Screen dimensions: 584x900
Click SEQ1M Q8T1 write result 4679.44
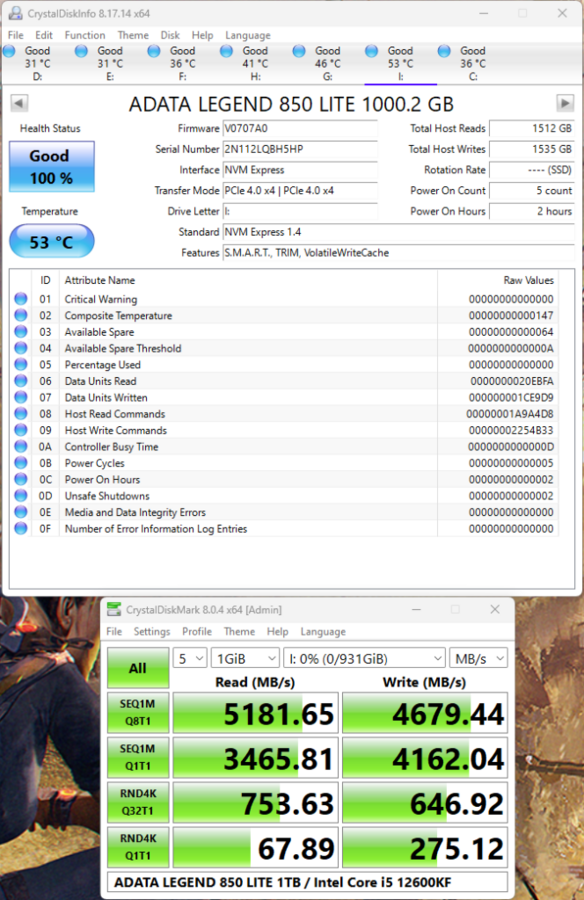(x=425, y=713)
